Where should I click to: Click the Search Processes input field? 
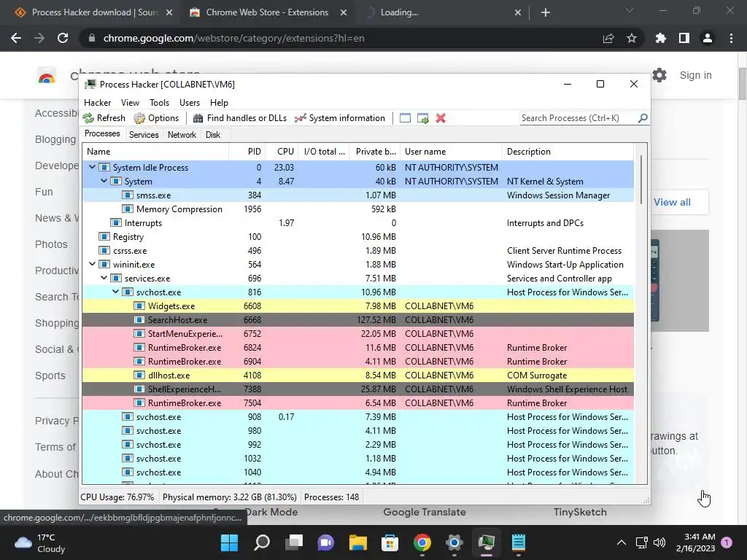pyautogui.click(x=578, y=117)
